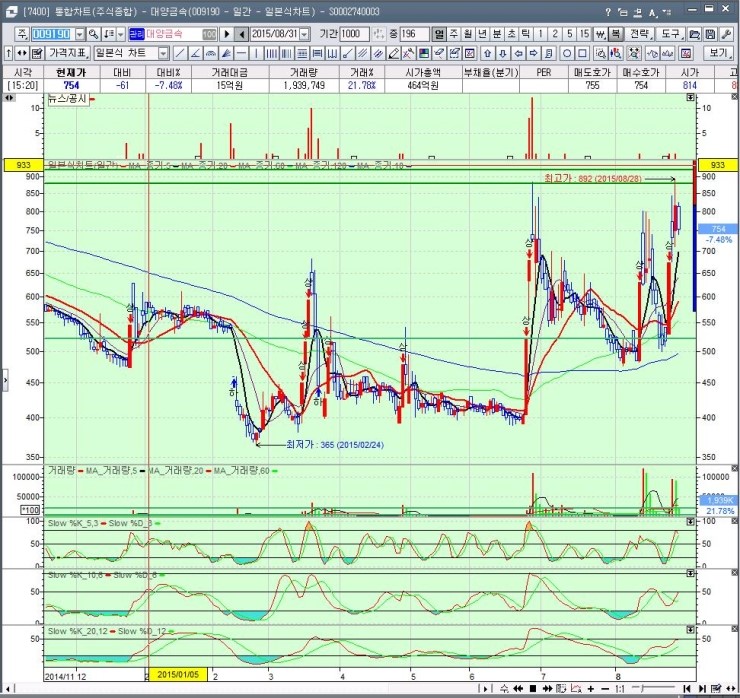740x698 pixels.
Task: Expand Slow %K_20,12 panel corner button
Action: 690,630
